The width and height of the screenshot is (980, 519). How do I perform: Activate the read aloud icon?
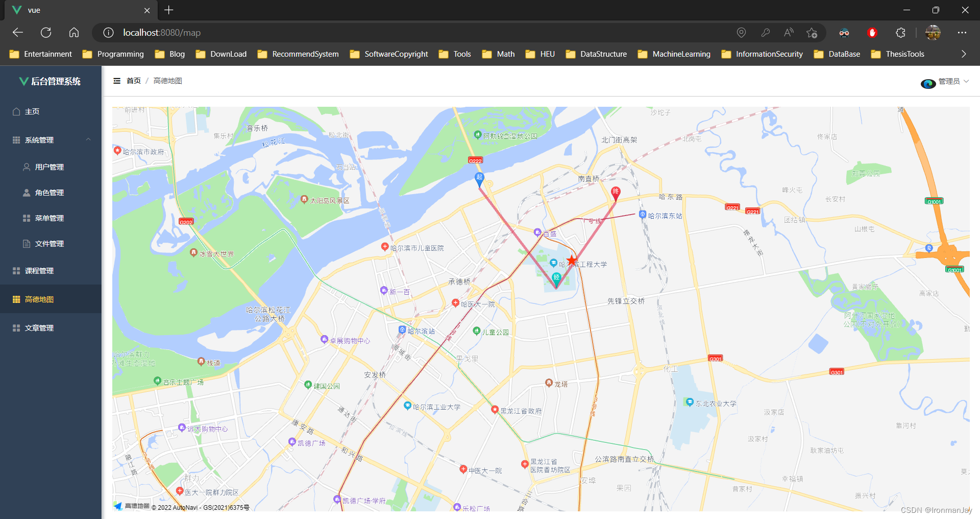point(789,33)
